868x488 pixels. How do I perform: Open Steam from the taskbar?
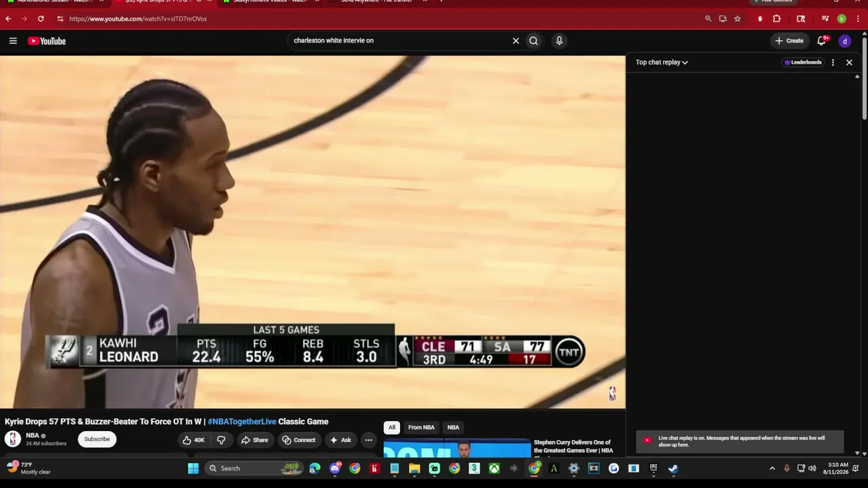point(673,468)
